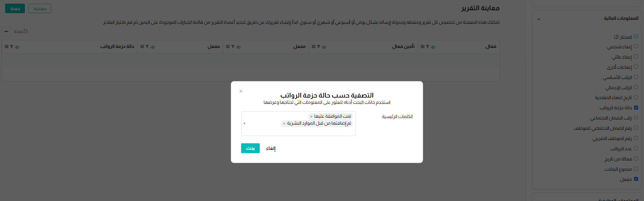Viewport: 644px width, 201px height.
Task: Collapse the المعلومات المالية panel caret
Action: click(x=539, y=19)
